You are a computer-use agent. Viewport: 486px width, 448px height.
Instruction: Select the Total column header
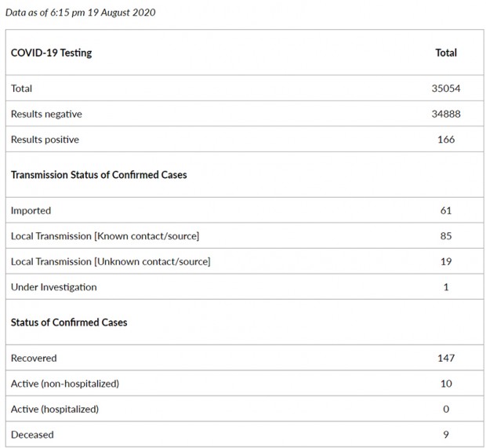pos(445,53)
